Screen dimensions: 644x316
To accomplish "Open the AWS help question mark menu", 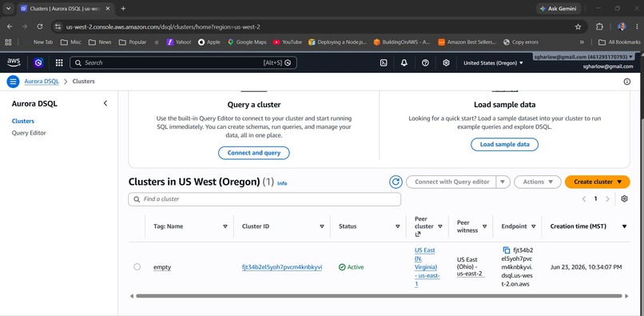I will pyautogui.click(x=426, y=62).
